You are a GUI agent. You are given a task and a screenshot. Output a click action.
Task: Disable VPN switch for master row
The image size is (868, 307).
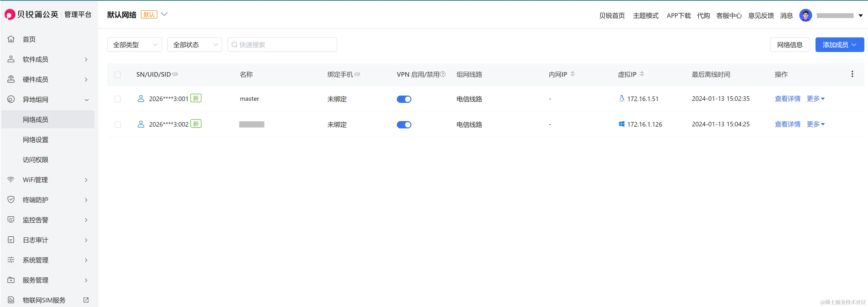point(404,99)
